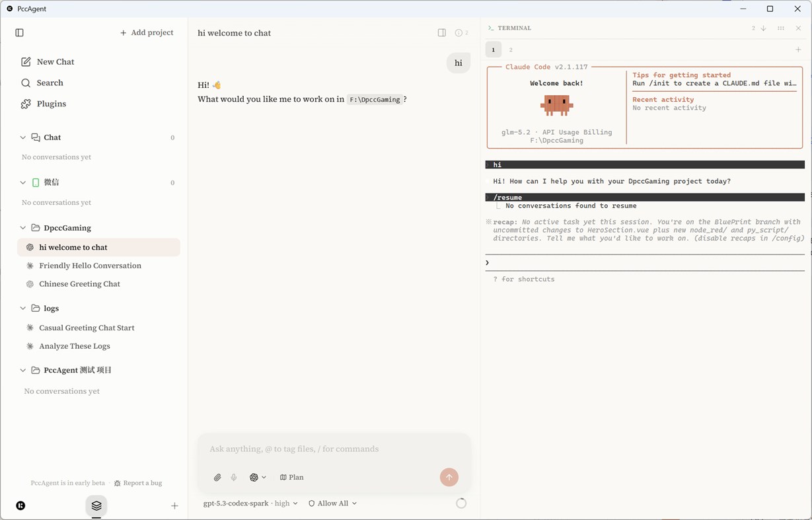This screenshot has height=520, width=812.
Task: Click the PccAgent window title icon
Action: [9, 9]
